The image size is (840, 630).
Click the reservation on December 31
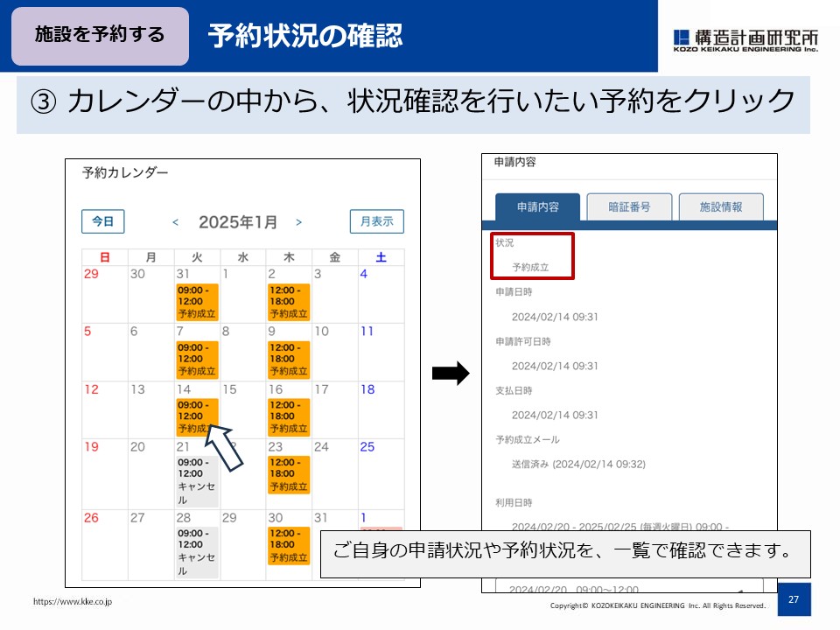197,302
